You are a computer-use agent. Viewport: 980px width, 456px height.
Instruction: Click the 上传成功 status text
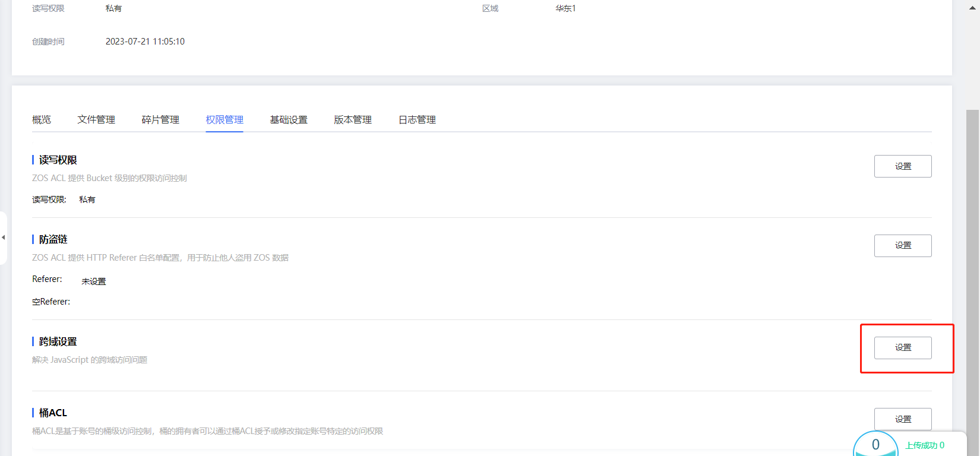tap(924, 445)
